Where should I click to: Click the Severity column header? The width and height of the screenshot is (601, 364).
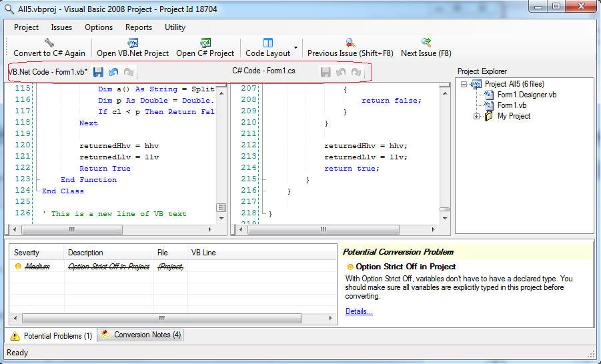(27, 253)
